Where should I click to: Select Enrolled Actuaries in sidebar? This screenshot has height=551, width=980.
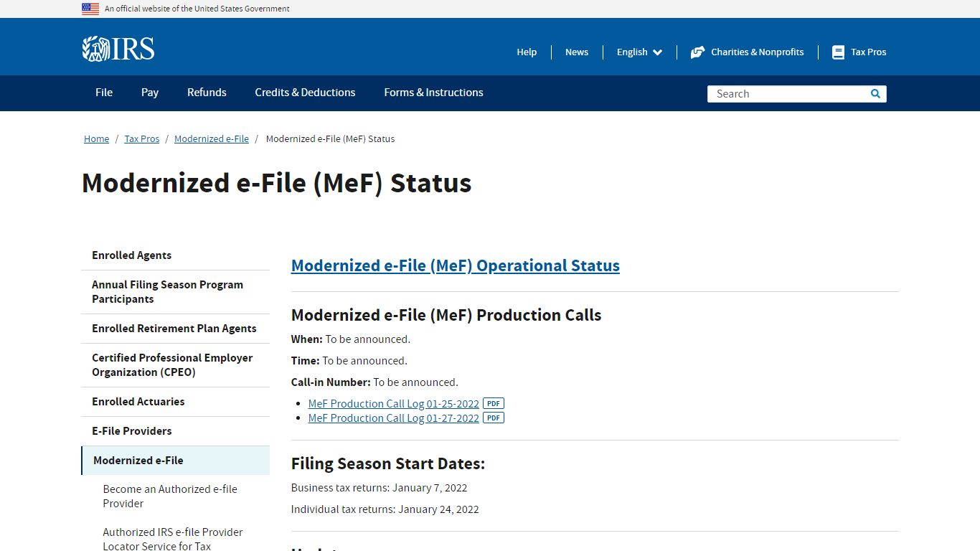pos(176,402)
